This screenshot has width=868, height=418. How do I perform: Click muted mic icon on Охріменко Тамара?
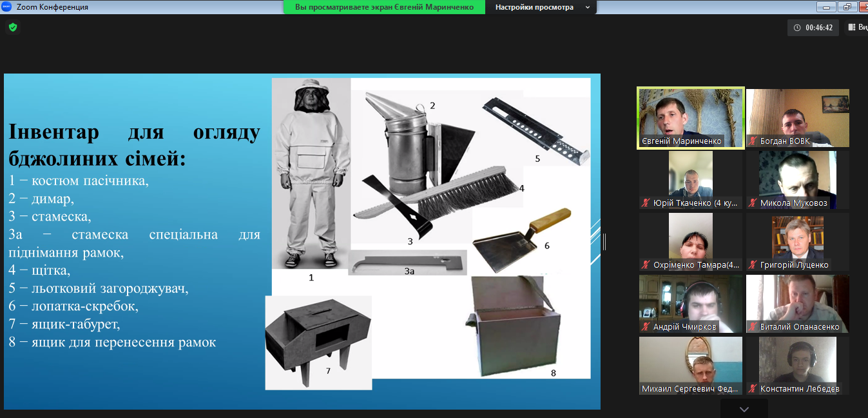point(645,265)
